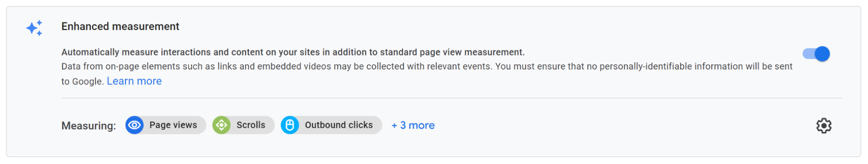Click the blue sparkle Enhanced measurement icon
The width and height of the screenshot is (868, 164).
[x=34, y=28]
